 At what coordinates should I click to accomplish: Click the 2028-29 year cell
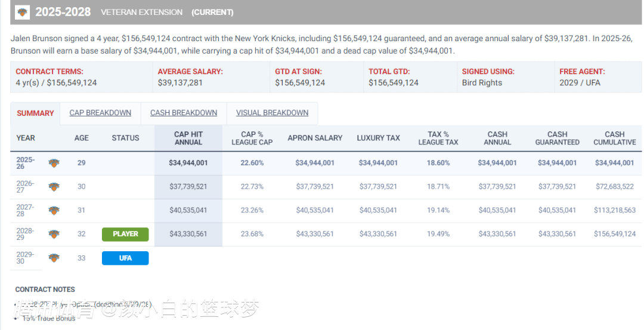coord(25,234)
